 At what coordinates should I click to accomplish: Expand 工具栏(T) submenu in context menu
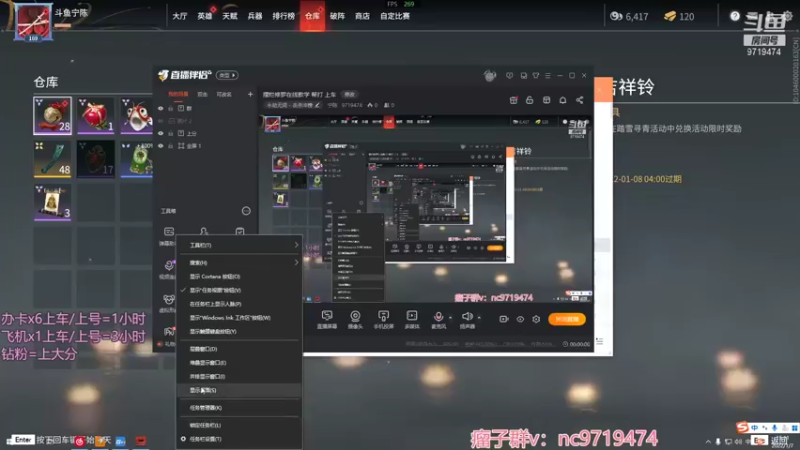239,245
